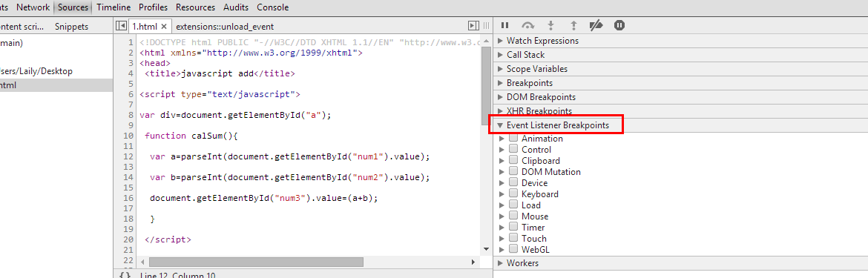Tick the Clipboard events checkbox
868x278 pixels.
[x=513, y=159]
